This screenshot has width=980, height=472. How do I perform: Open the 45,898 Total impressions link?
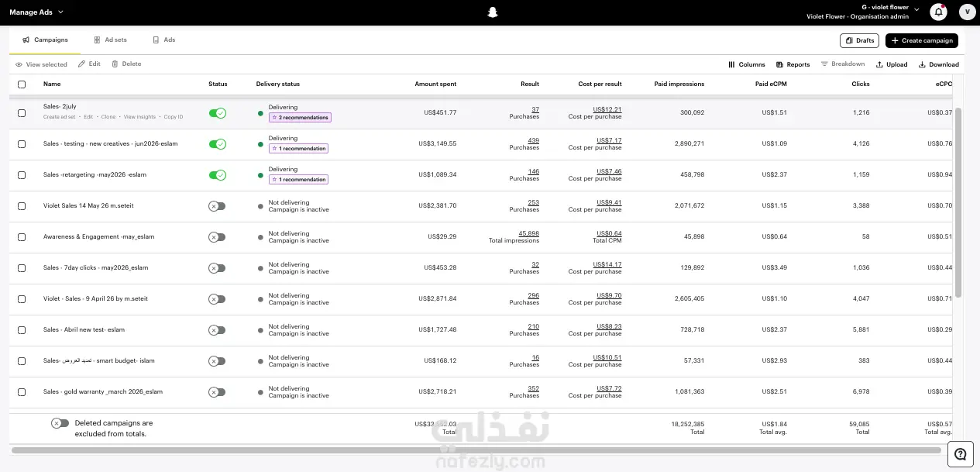(x=528, y=233)
